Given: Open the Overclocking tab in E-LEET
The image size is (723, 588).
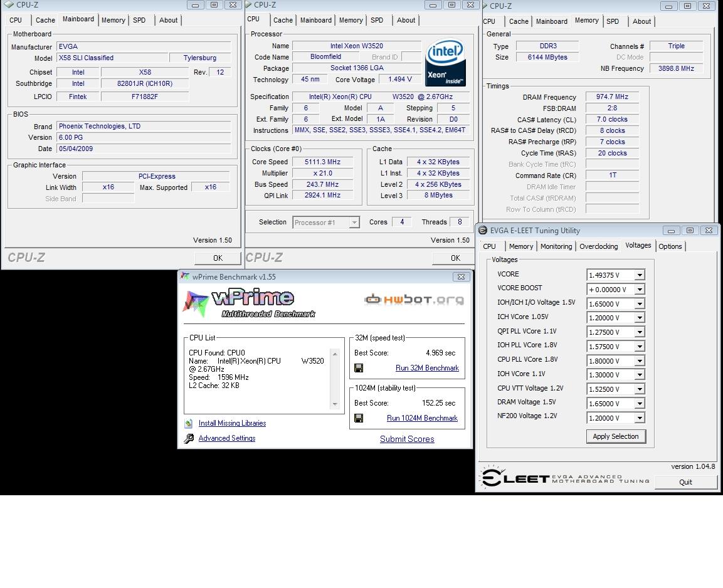Looking at the screenshot, I should point(598,246).
